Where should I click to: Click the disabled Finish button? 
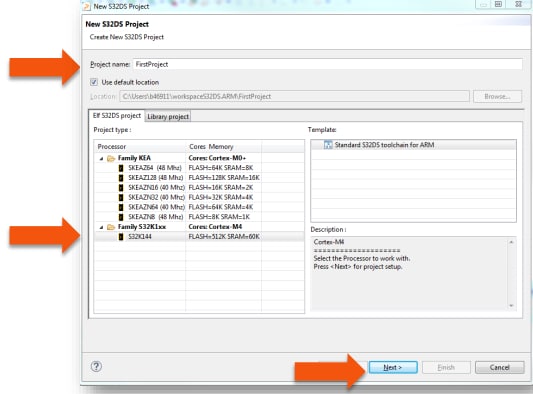coord(446,367)
